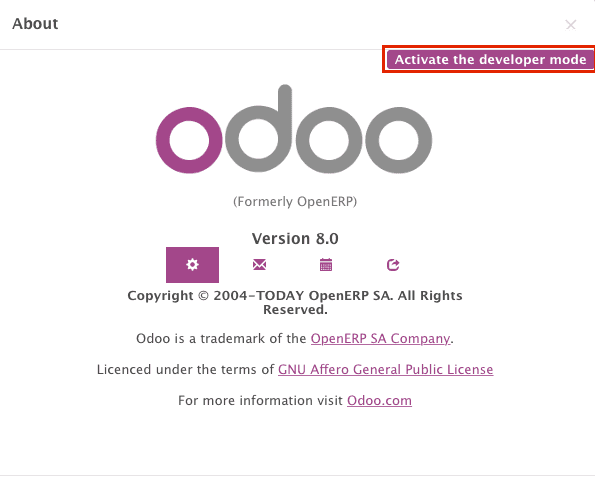Select the calendar icon below the version
595x502 pixels.
326,264
